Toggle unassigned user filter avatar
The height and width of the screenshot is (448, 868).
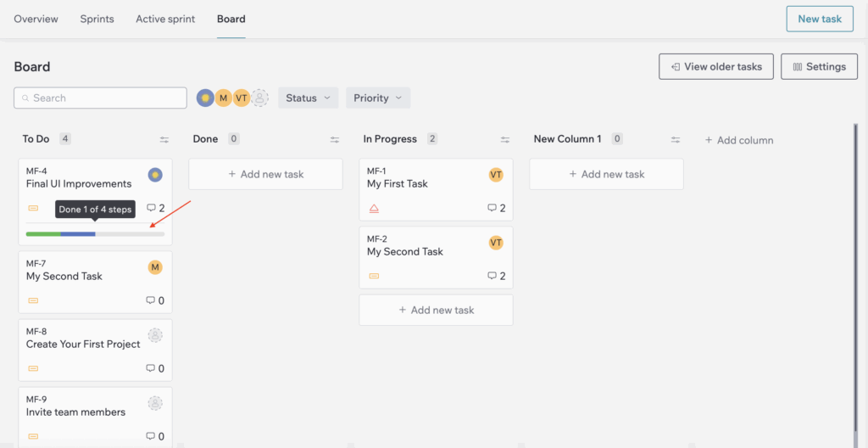[x=260, y=98]
